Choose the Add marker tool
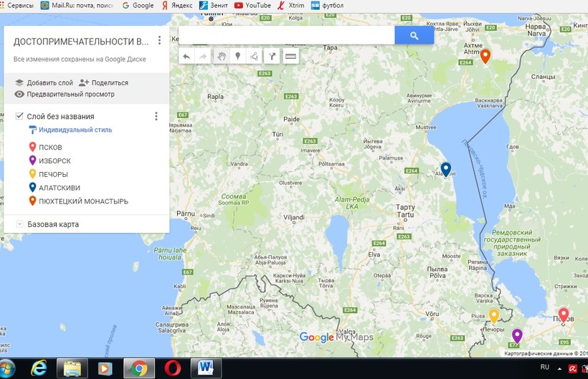This screenshot has width=588, height=379. [238, 57]
